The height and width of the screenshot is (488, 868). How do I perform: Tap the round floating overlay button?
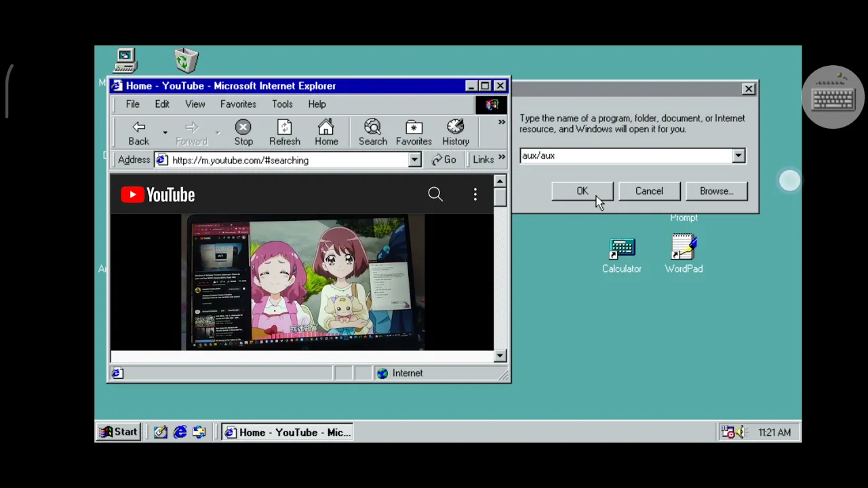[789, 181]
